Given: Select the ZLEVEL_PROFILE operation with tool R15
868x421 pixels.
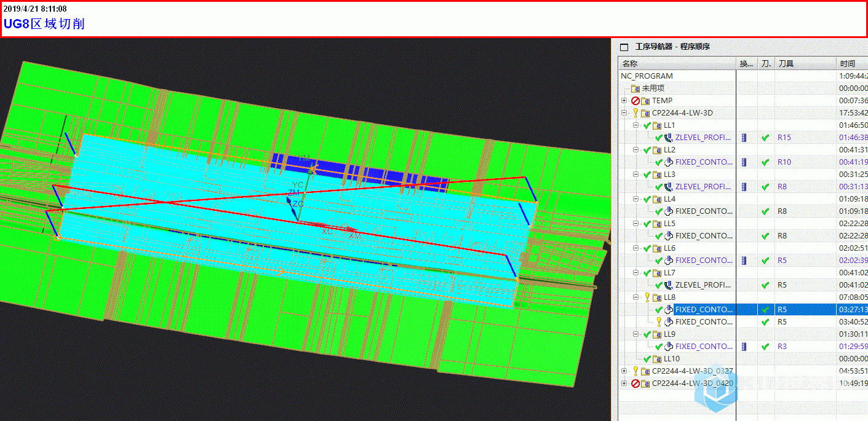Looking at the screenshot, I should [704, 138].
